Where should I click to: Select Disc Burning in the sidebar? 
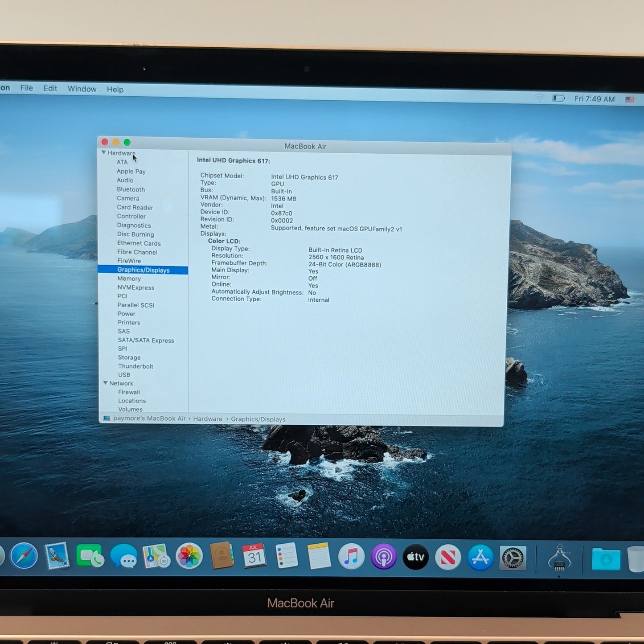pyautogui.click(x=135, y=234)
